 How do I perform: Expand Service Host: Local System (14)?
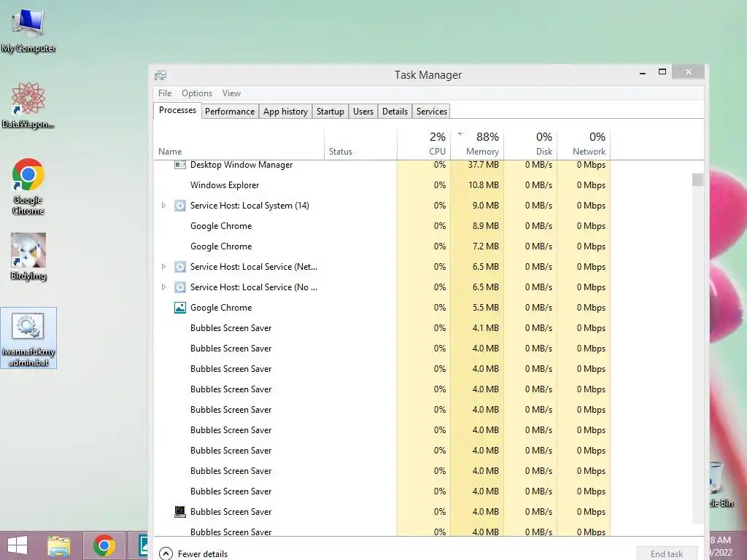(163, 205)
